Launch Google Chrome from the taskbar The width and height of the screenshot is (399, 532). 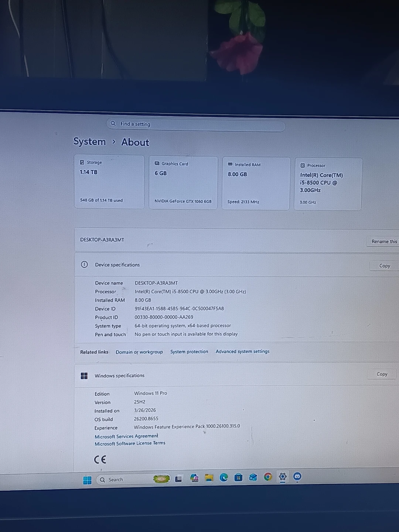[x=268, y=477]
